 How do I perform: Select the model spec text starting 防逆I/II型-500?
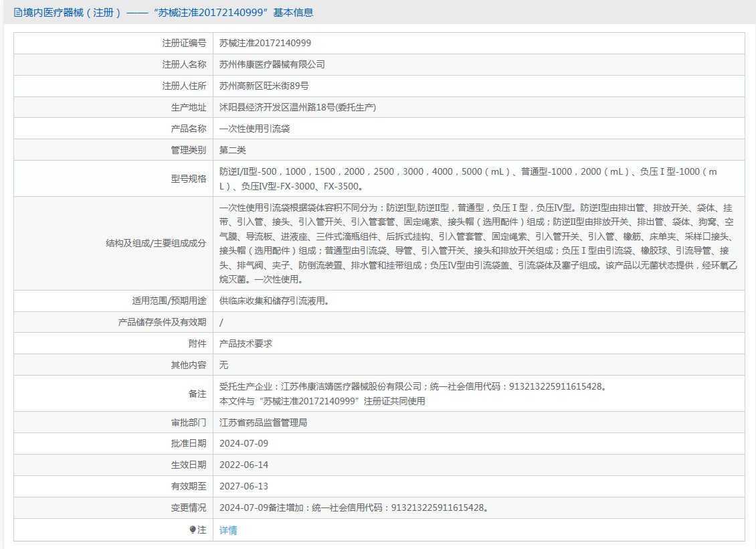pos(468,179)
